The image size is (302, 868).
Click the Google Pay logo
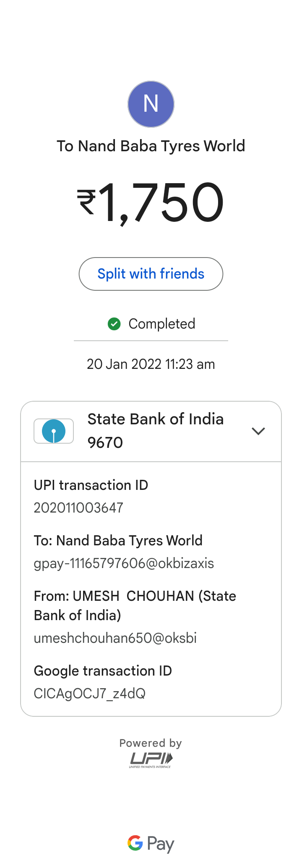point(151,843)
